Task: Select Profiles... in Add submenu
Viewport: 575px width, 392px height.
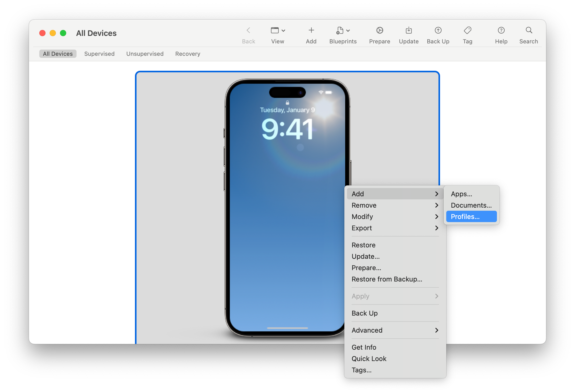Action: [x=471, y=216]
